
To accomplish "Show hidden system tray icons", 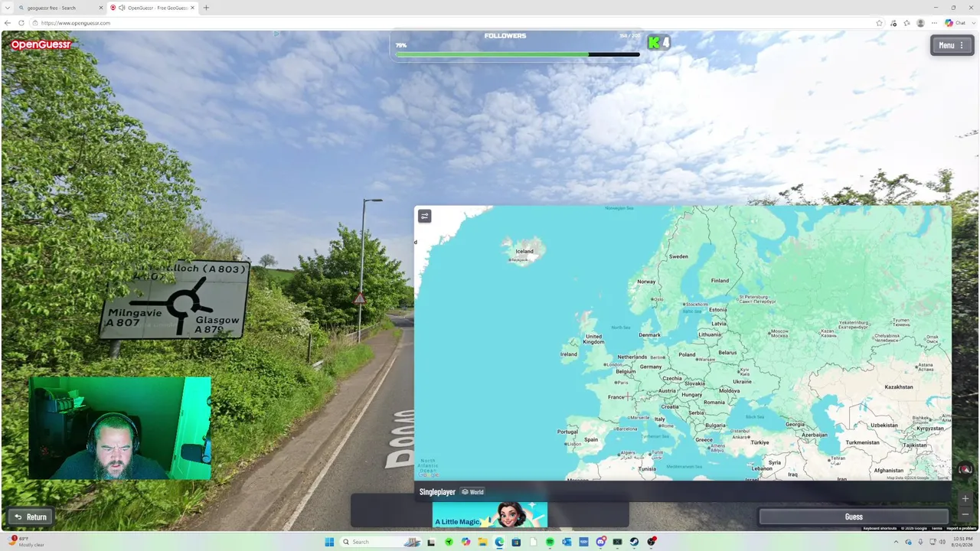I will point(896,542).
